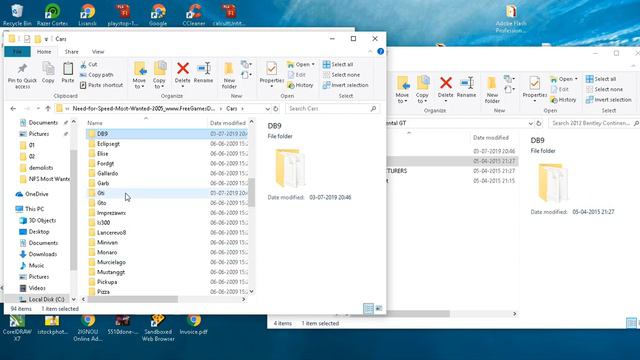
Task: Click the Cars breadcrumb in address bar
Action: tap(231, 109)
